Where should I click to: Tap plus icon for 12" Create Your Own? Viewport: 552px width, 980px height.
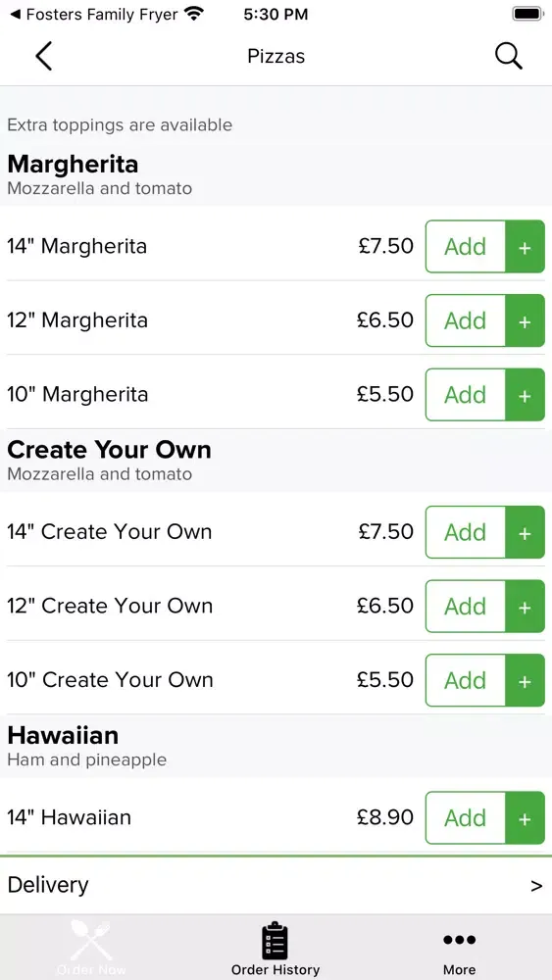[x=525, y=607]
